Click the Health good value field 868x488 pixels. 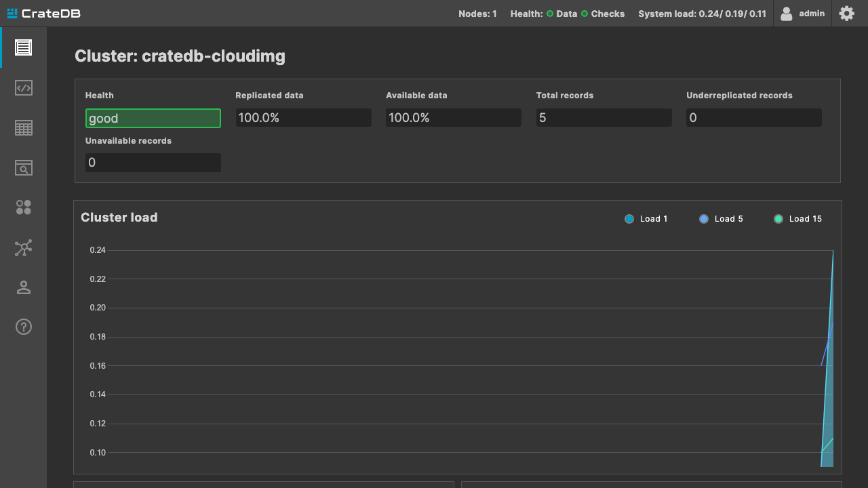(153, 119)
